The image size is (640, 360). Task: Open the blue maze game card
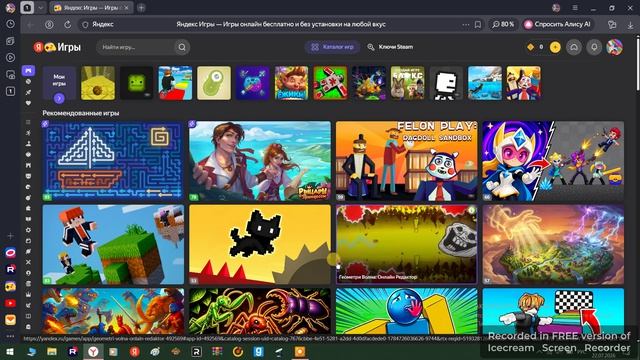click(113, 161)
